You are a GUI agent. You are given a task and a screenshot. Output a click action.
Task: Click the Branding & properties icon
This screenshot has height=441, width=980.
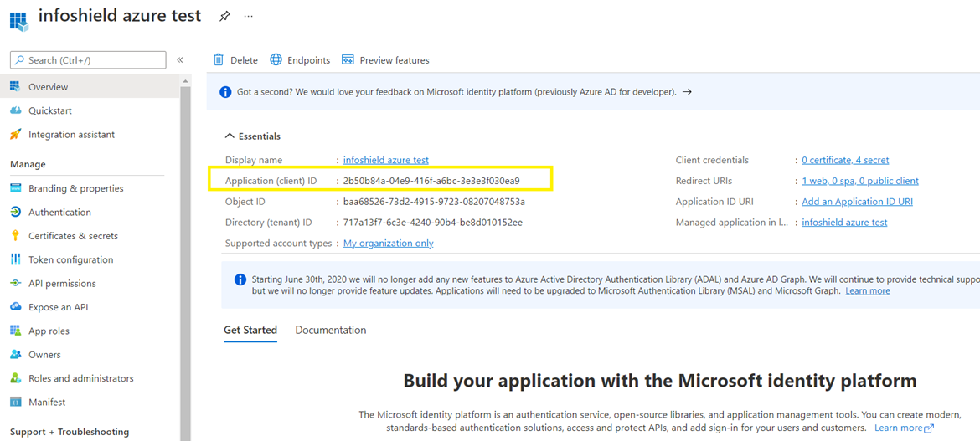click(x=16, y=188)
